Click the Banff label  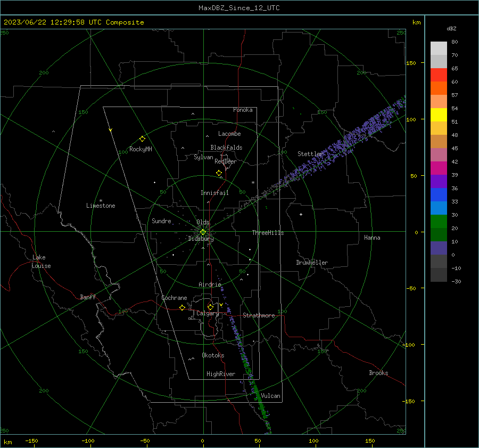click(x=88, y=297)
